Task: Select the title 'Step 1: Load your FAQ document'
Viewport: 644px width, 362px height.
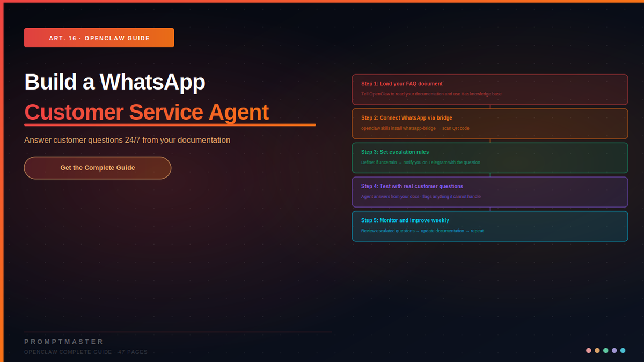Action: pyautogui.click(x=402, y=84)
